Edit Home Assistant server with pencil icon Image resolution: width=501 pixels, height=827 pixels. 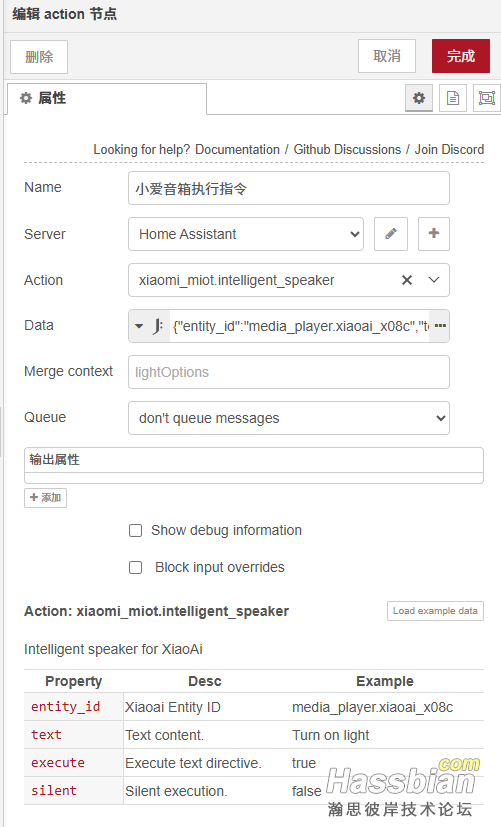click(x=391, y=234)
